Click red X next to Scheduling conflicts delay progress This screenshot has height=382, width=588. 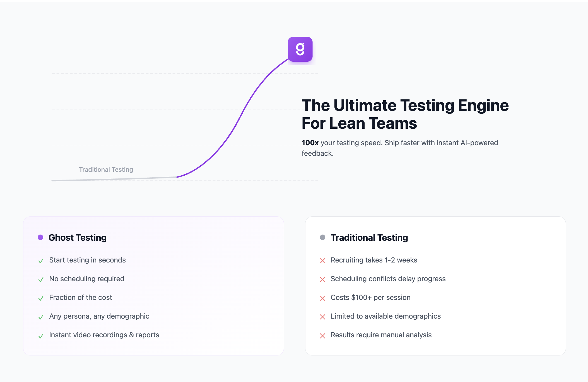(322, 280)
